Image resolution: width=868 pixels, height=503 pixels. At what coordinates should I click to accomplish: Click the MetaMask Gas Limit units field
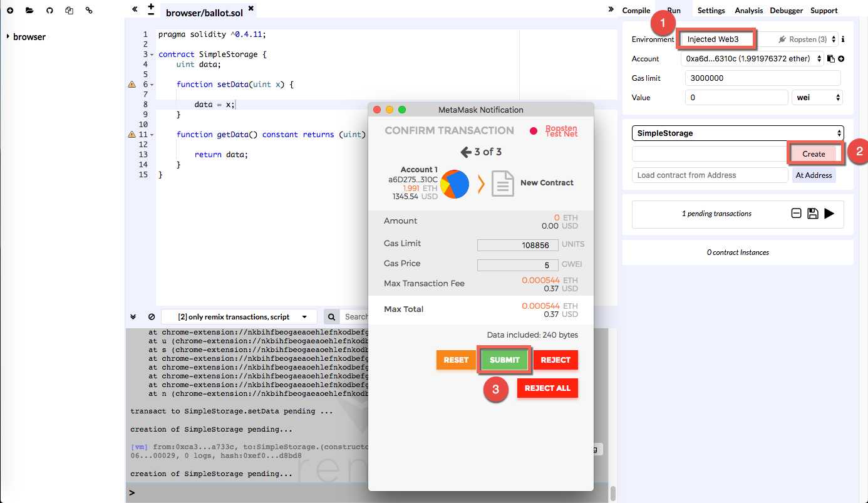(517, 246)
